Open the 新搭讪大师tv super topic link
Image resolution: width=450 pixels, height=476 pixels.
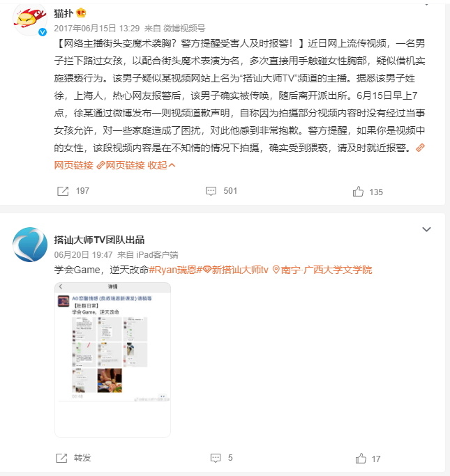coord(236,270)
